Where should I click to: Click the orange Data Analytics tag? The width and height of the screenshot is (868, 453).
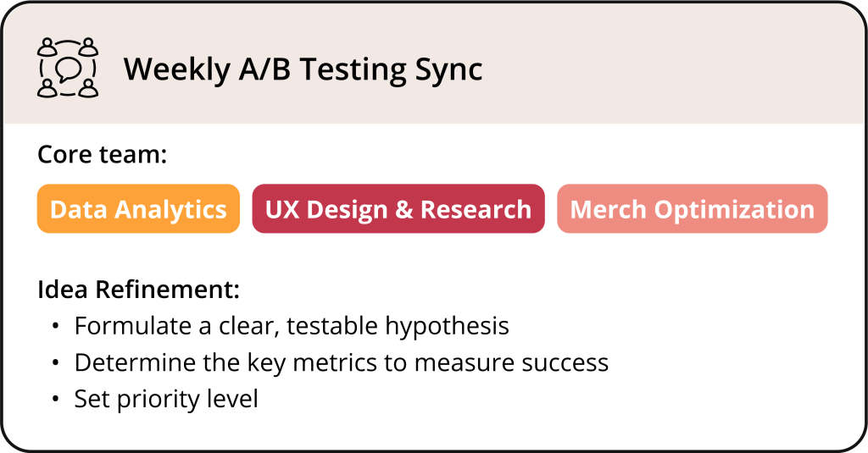(x=138, y=209)
